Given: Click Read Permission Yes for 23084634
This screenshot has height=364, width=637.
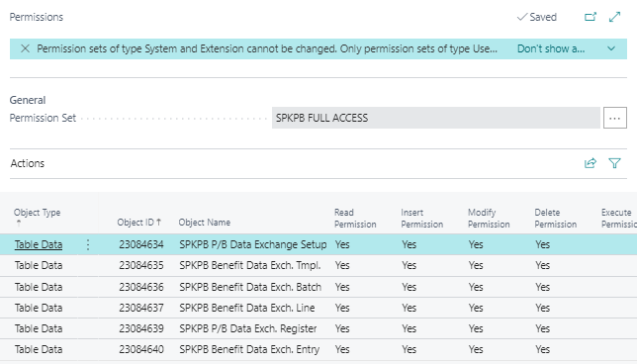Looking at the screenshot, I should coord(342,244).
